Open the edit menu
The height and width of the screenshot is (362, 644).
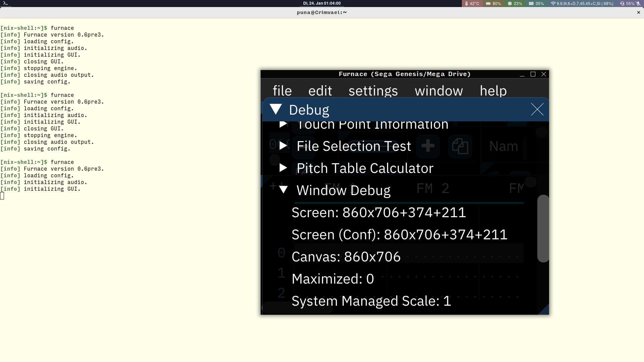click(x=320, y=90)
